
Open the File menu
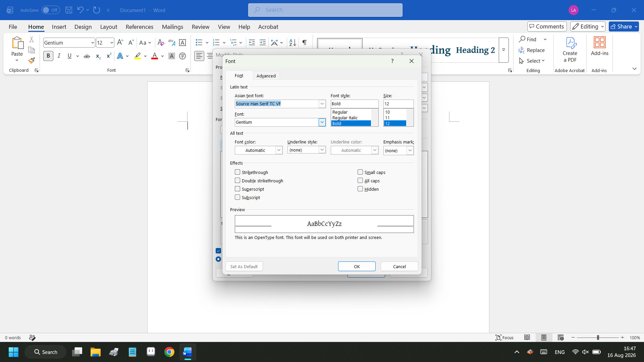pos(13,27)
